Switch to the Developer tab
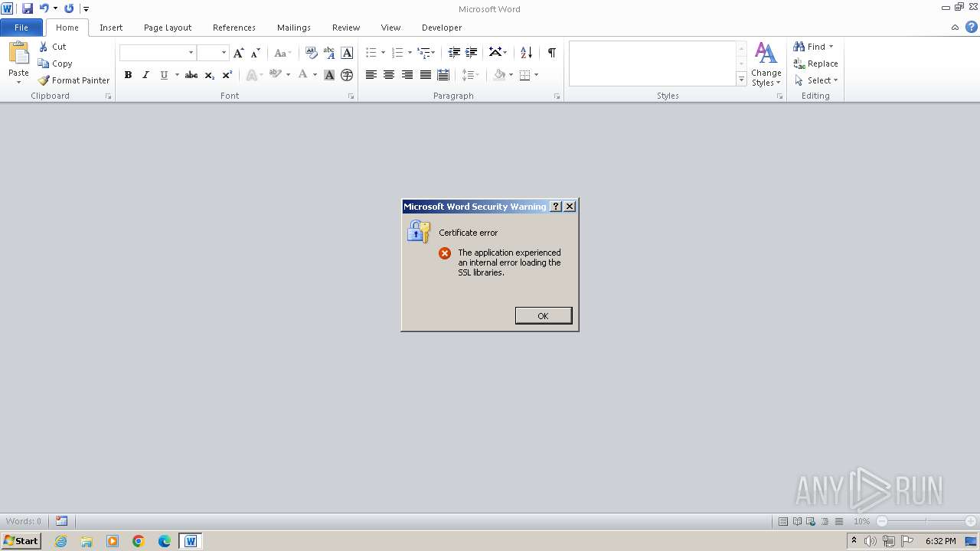 [x=442, y=28]
